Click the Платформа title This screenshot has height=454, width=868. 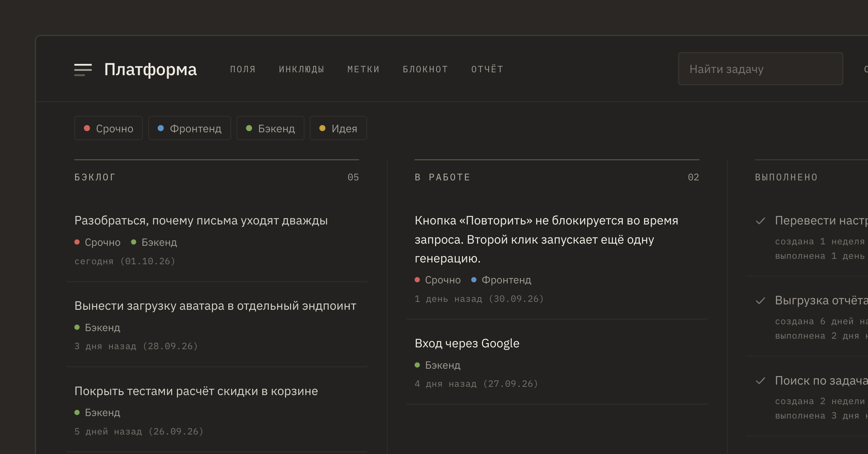pyautogui.click(x=150, y=69)
